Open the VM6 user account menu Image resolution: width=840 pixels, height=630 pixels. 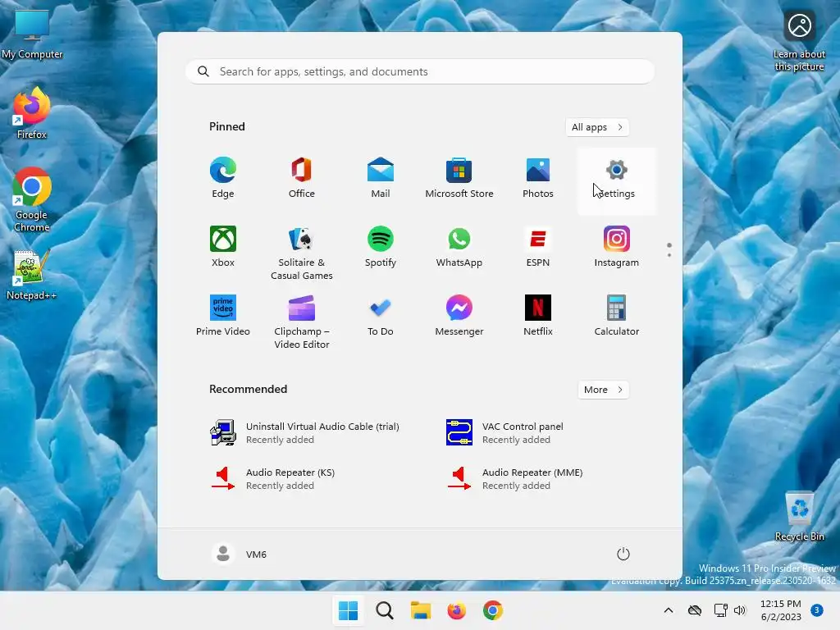coord(240,554)
